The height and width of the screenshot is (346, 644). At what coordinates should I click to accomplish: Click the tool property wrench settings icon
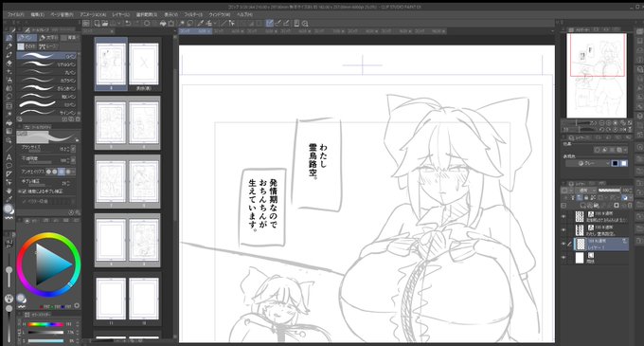77,212
